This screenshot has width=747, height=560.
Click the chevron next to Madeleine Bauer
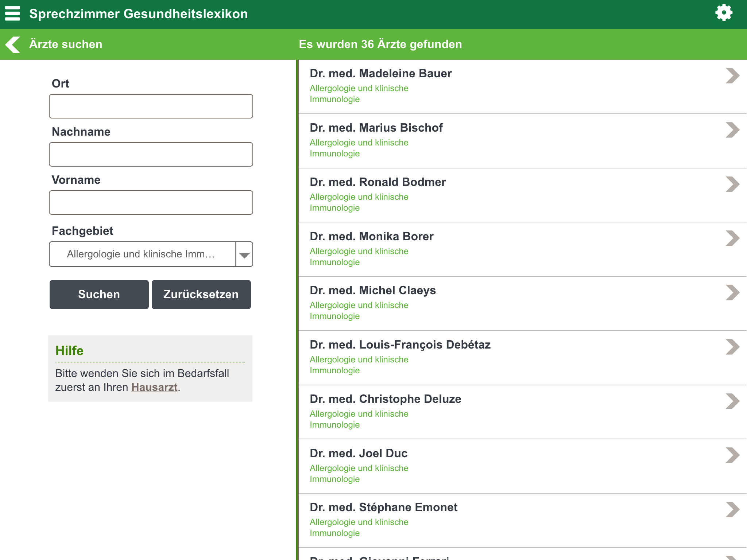pos(732,76)
